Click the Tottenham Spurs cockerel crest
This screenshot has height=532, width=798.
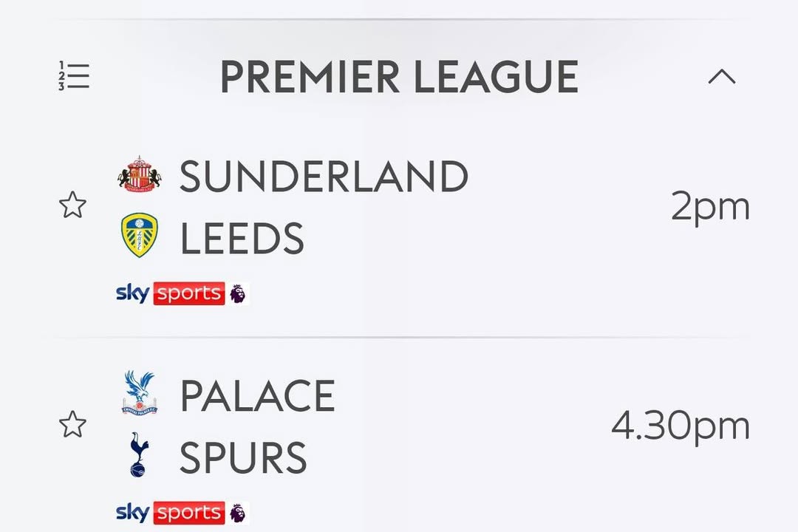pos(138,455)
